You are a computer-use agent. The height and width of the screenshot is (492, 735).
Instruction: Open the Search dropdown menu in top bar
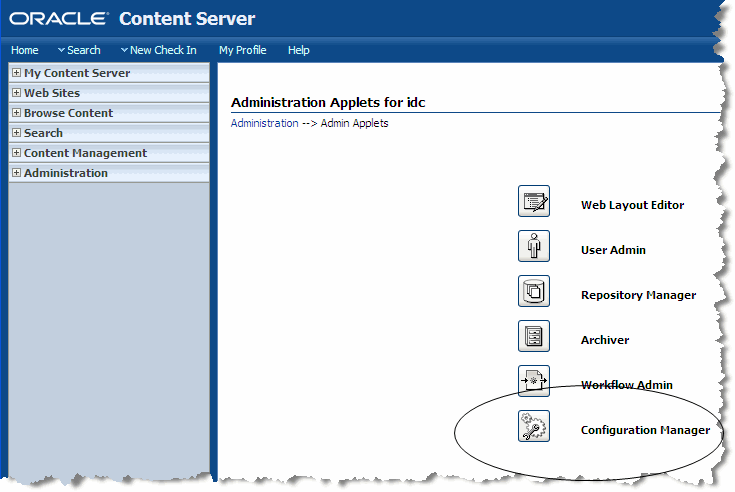pyautogui.click(x=79, y=50)
